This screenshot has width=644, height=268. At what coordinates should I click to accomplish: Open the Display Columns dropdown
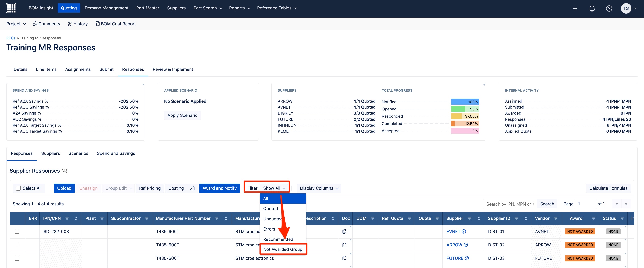[x=319, y=188]
